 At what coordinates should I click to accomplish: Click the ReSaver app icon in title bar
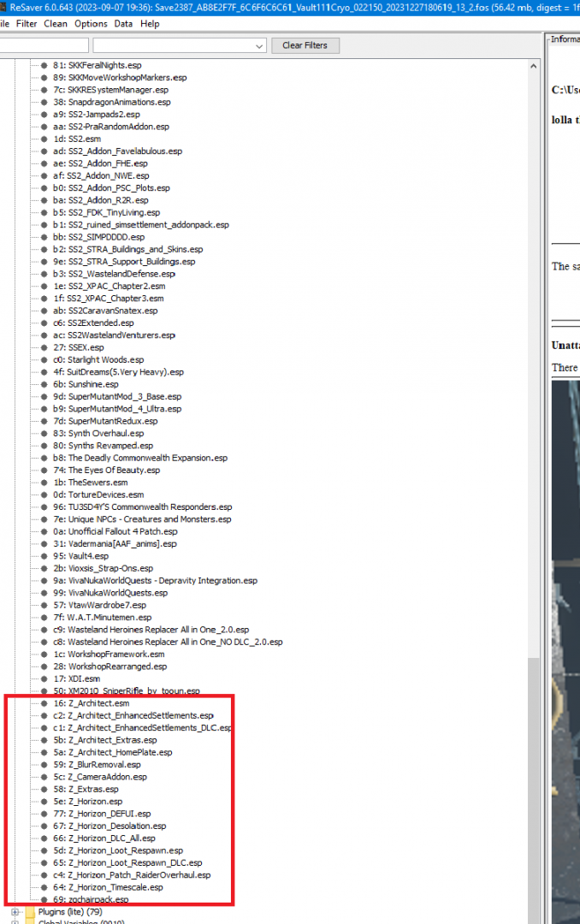(4, 8)
